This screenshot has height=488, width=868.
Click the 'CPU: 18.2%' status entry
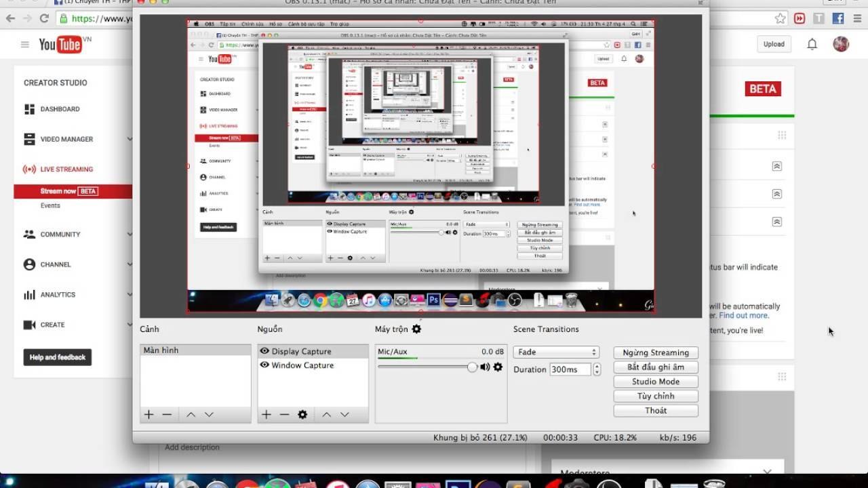click(x=615, y=438)
